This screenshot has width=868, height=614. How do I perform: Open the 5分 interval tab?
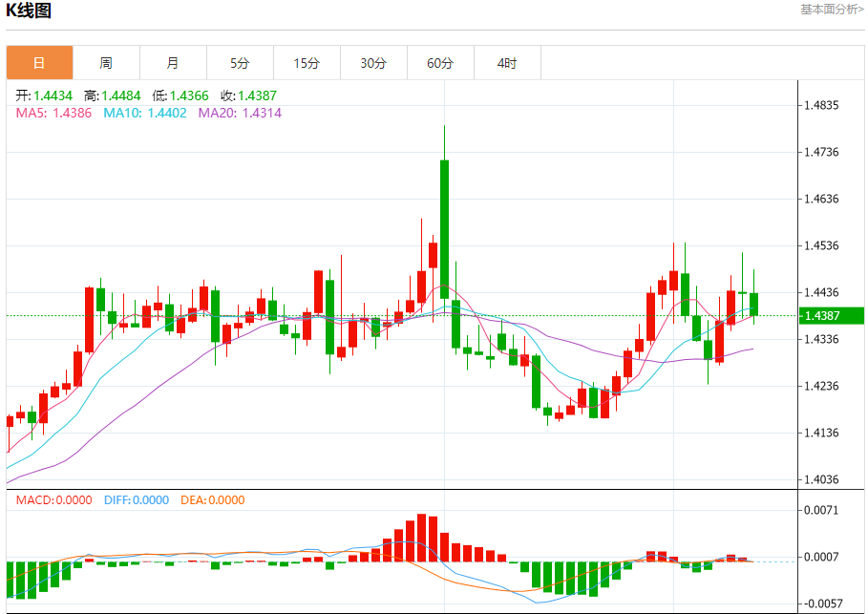pos(241,63)
